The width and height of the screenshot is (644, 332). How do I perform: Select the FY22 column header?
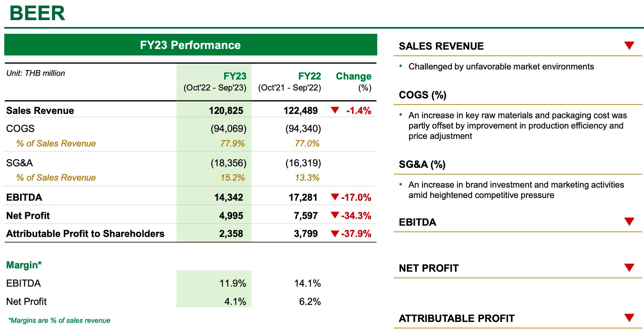point(289,82)
